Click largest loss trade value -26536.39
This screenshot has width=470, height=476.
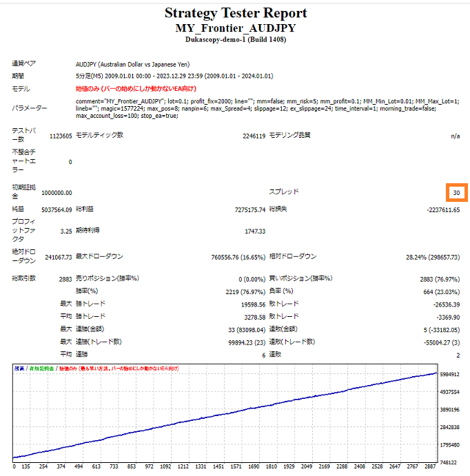click(x=447, y=304)
